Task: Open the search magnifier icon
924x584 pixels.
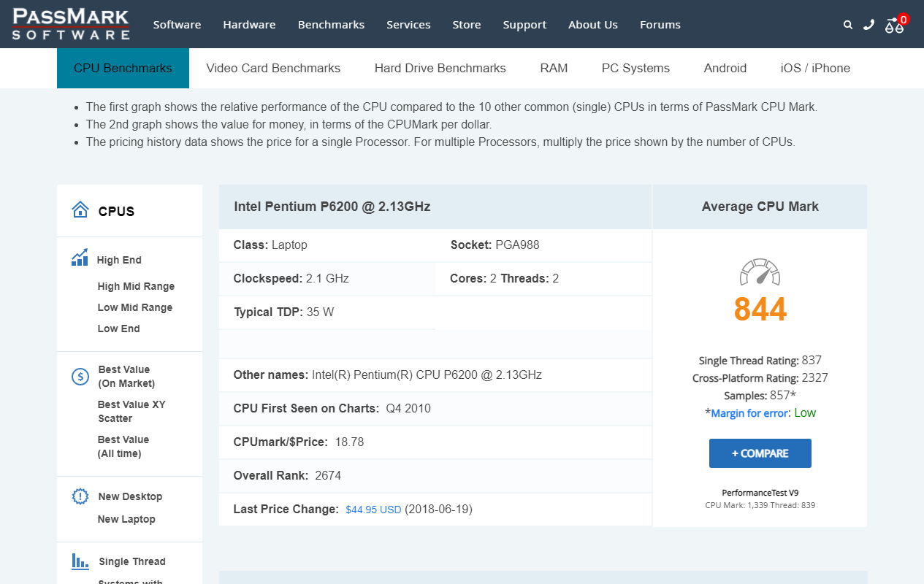Action: point(848,25)
